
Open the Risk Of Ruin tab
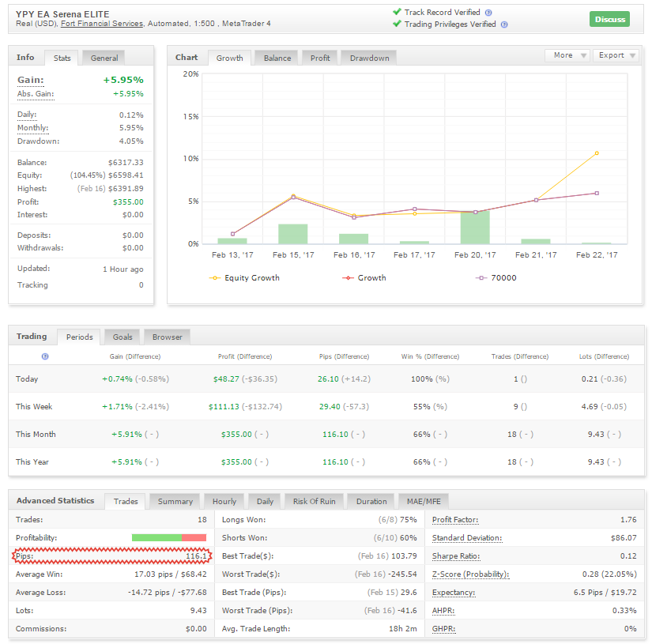pos(314,502)
